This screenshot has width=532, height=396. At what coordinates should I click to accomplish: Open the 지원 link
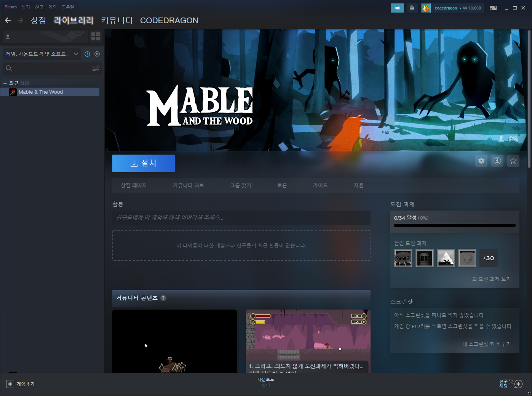point(359,185)
